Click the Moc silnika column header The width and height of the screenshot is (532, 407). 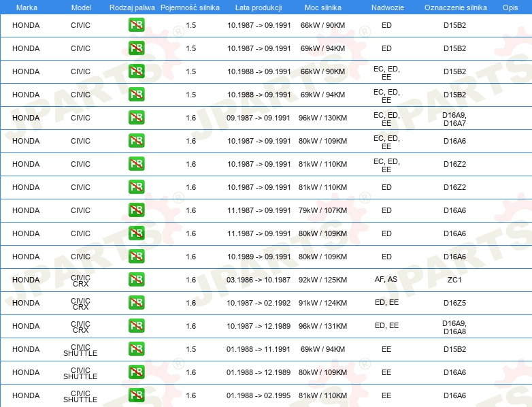(322, 7)
